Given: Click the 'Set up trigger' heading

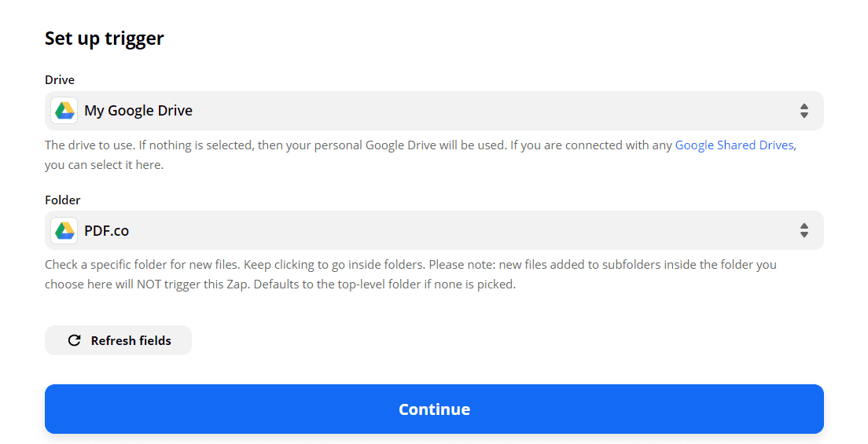Looking at the screenshot, I should [x=104, y=39].
